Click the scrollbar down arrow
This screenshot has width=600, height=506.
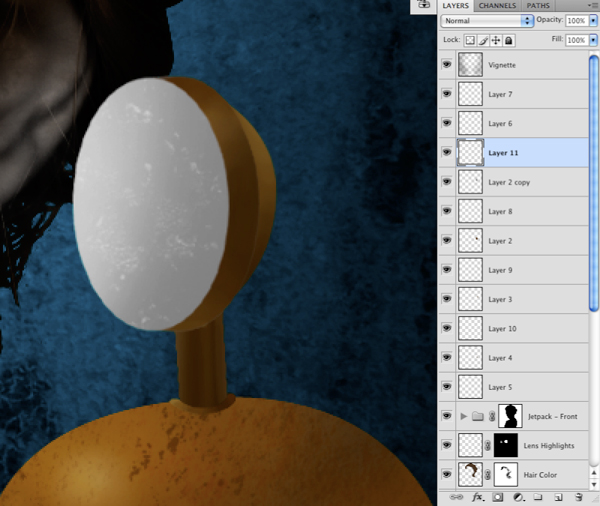[x=594, y=485]
